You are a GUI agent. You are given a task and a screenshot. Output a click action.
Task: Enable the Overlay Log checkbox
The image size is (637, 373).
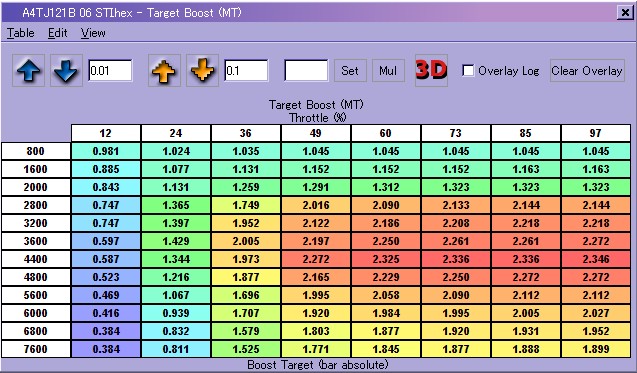tap(468, 71)
